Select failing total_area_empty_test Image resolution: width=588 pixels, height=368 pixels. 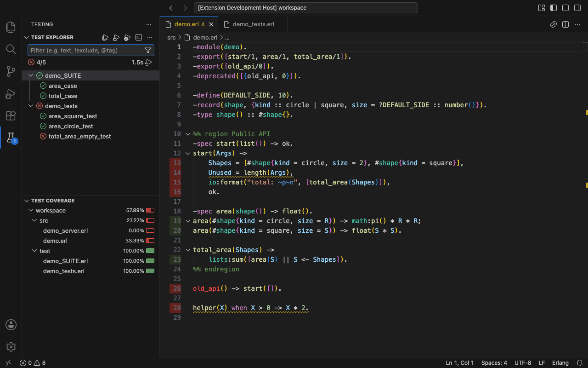click(x=91, y=137)
